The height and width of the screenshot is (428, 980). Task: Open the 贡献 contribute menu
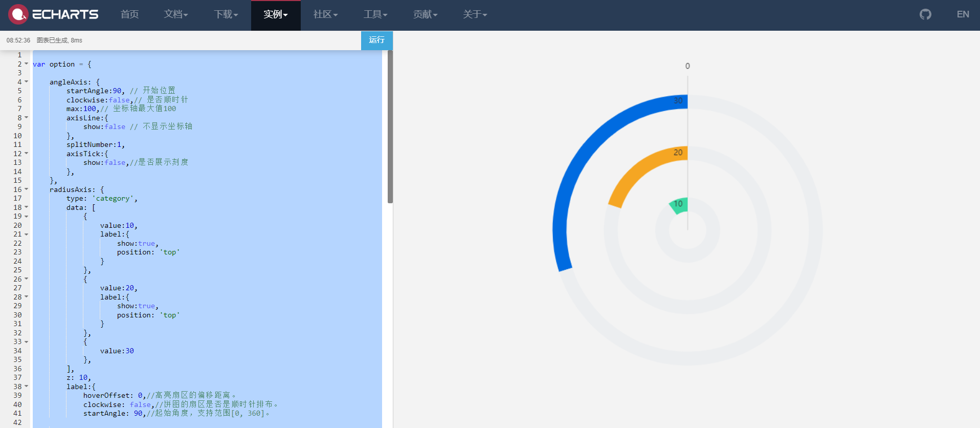point(425,14)
